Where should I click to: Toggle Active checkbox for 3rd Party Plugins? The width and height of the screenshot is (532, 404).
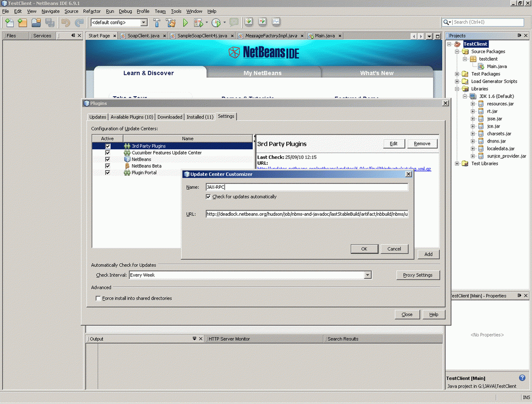(107, 146)
